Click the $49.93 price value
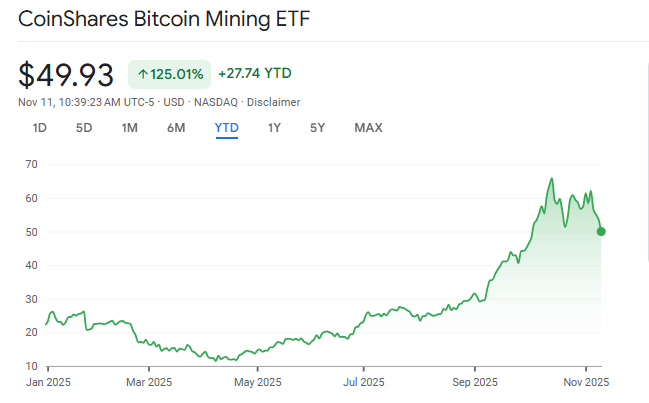 66,74
